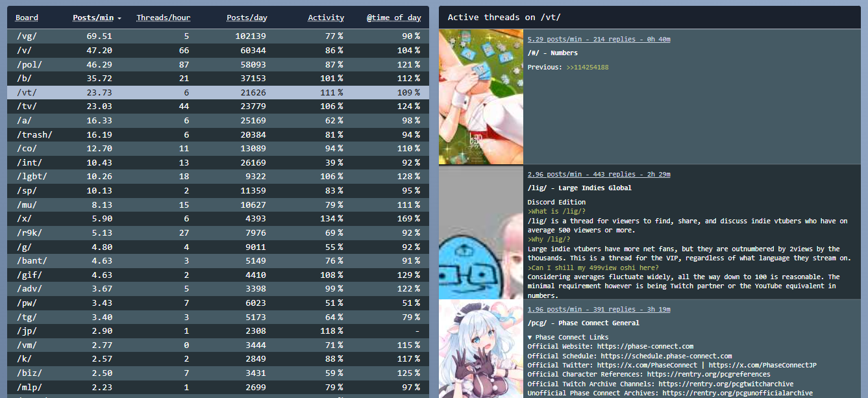The height and width of the screenshot is (398, 868).
Task: Select the /a/ board row
Action: tap(218, 121)
